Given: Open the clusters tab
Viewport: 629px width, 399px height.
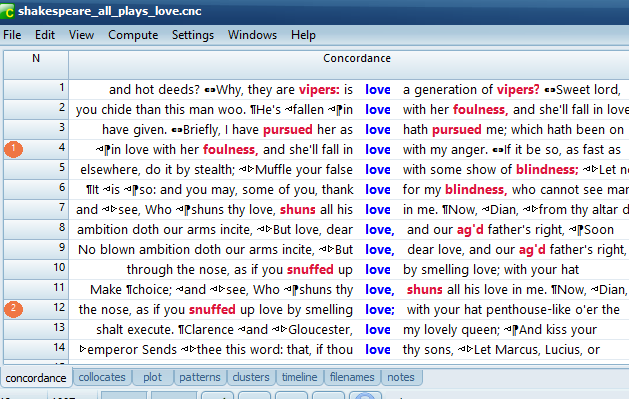Looking at the screenshot, I should coord(251,377).
